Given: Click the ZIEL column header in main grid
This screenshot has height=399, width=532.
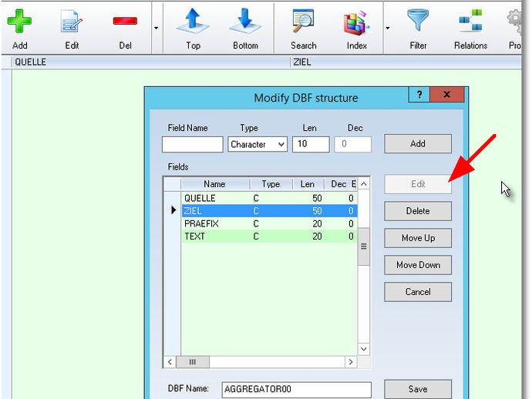Looking at the screenshot, I should tap(406, 62).
